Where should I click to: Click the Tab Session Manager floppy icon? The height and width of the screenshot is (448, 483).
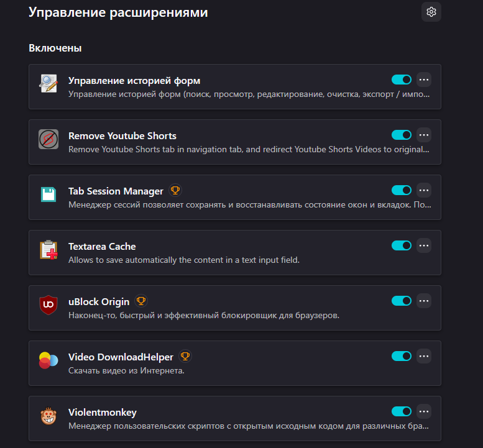click(48, 194)
